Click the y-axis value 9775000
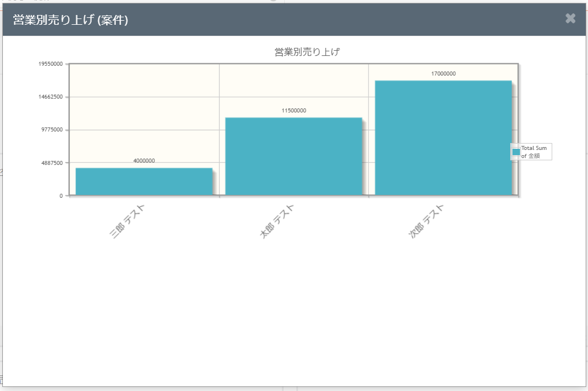 click(52, 130)
